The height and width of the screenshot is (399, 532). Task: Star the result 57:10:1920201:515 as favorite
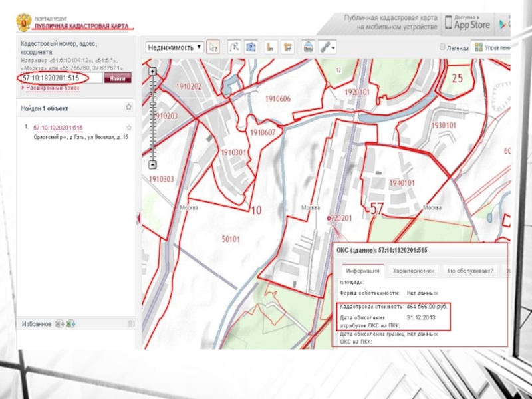point(129,127)
